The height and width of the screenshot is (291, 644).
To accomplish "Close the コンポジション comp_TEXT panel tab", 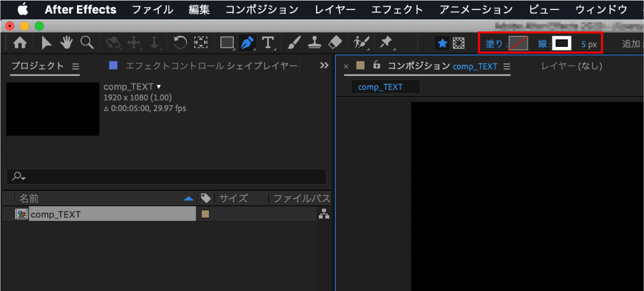I will pos(346,66).
